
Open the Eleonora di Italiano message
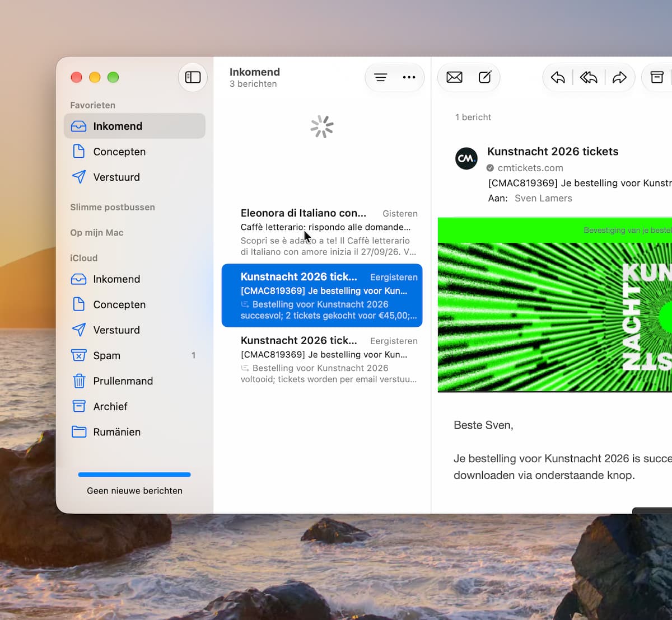[x=322, y=232]
